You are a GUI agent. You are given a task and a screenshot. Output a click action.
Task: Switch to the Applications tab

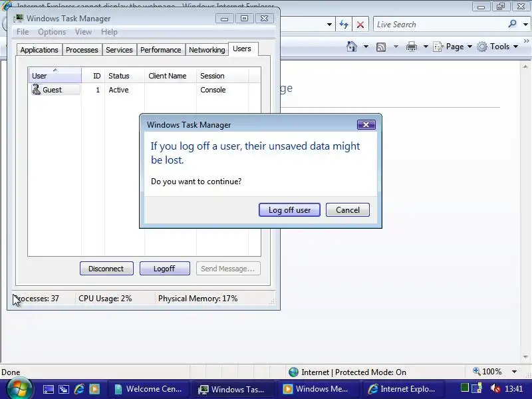[39, 50]
